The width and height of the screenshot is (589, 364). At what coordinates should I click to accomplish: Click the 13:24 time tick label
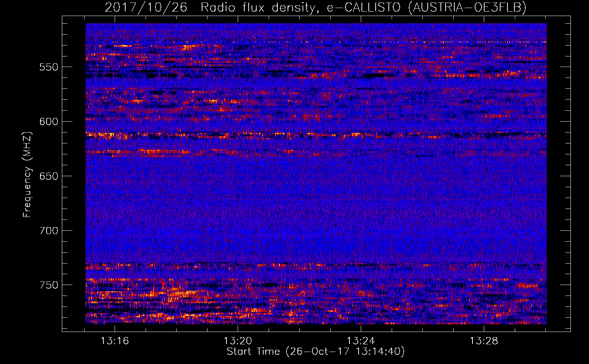(x=361, y=341)
